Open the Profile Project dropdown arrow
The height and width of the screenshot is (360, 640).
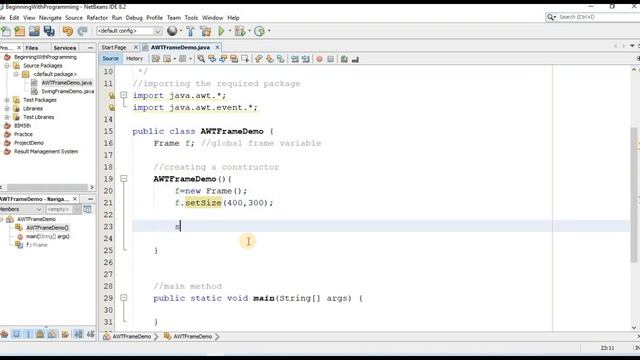(269, 31)
